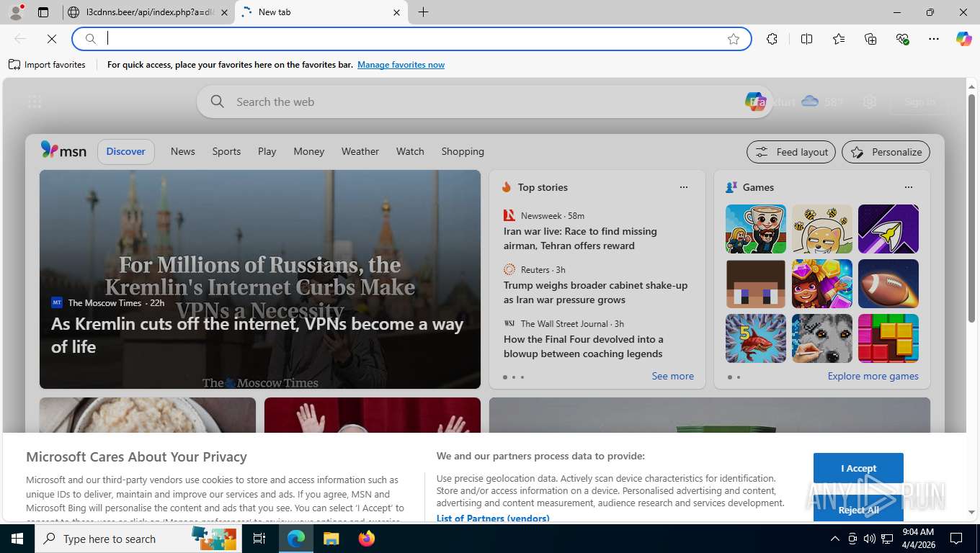The height and width of the screenshot is (553, 980).
Task: Open Trump cabinet shake-up Reuters story
Action: pos(595,292)
